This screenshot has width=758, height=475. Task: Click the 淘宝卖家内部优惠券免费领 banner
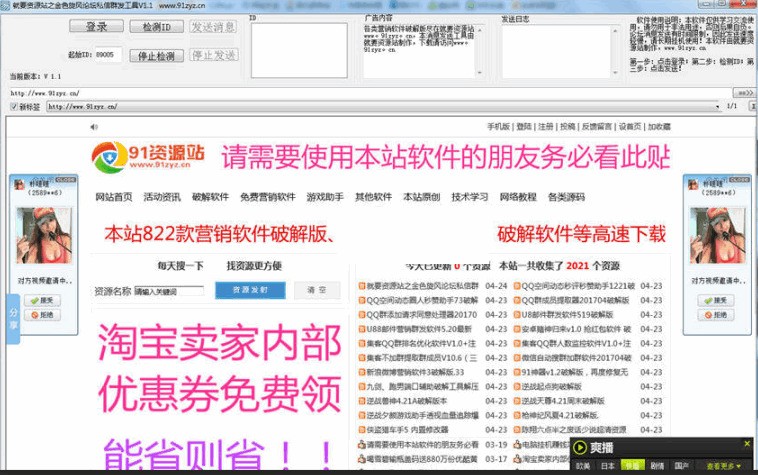click(x=219, y=368)
